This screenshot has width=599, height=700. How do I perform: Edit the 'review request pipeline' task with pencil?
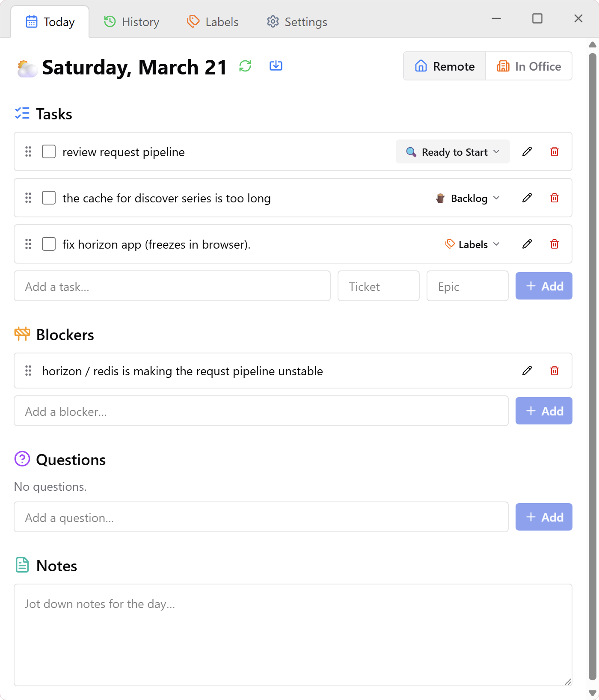click(527, 151)
